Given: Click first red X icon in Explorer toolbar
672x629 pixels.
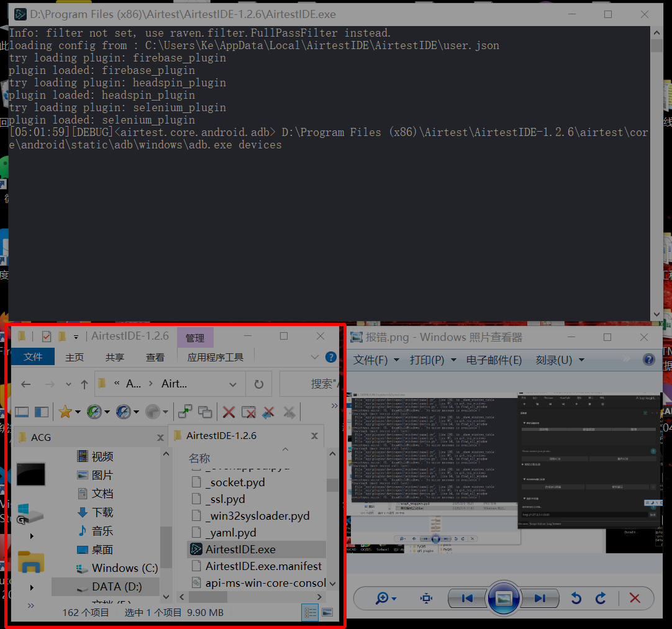Looking at the screenshot, I should pyautogui.click(x=229, y=412).
